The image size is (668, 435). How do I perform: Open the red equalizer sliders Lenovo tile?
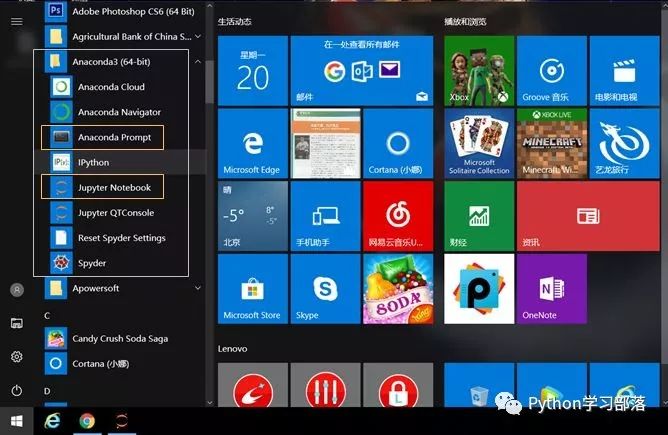pos(325,385)
